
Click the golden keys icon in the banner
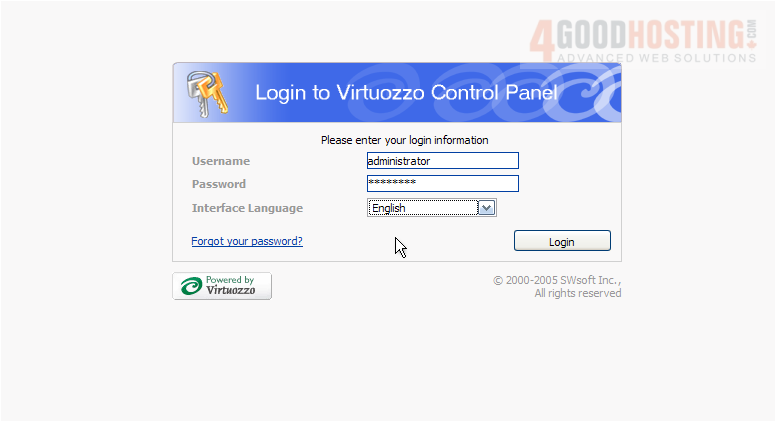coord(207,93)
